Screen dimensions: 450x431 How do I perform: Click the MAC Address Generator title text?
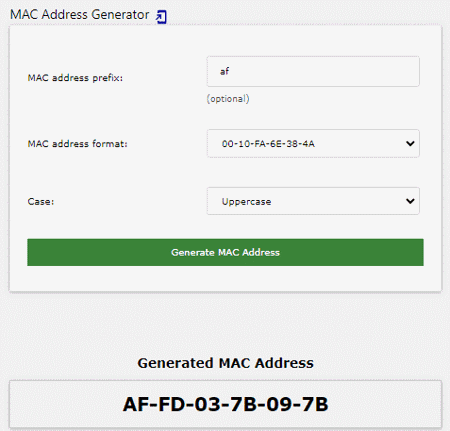[x=80, y=15]
